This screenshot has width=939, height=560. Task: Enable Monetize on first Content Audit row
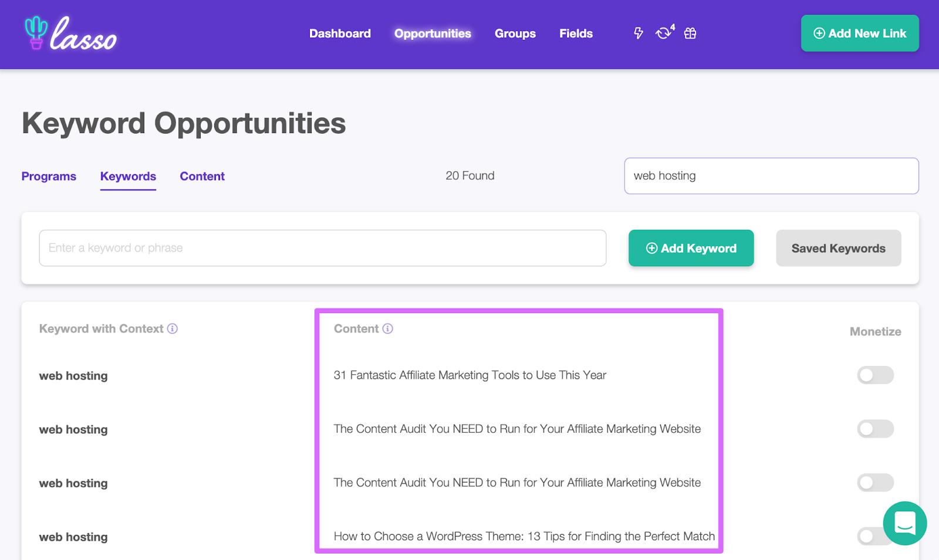pos(875,429)
